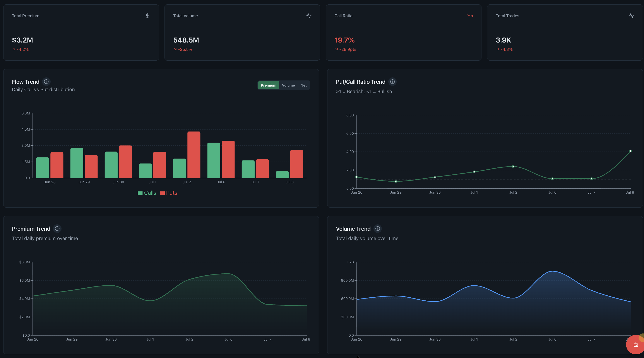This screenshot has height=358, width=644.
Task: Click the Volume Trend heading
Action: pyautogui.click(x=353, y=228)
